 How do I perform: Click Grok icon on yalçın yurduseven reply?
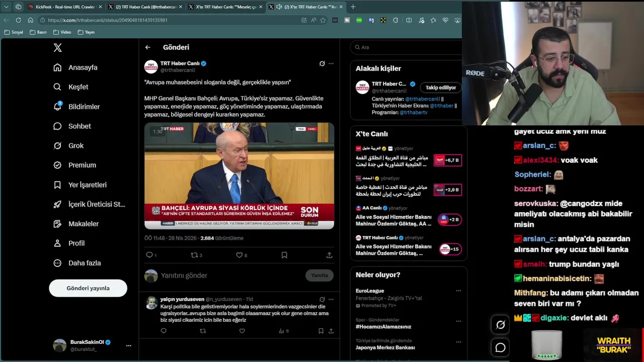pyautogui.click(x=322, y=299)
